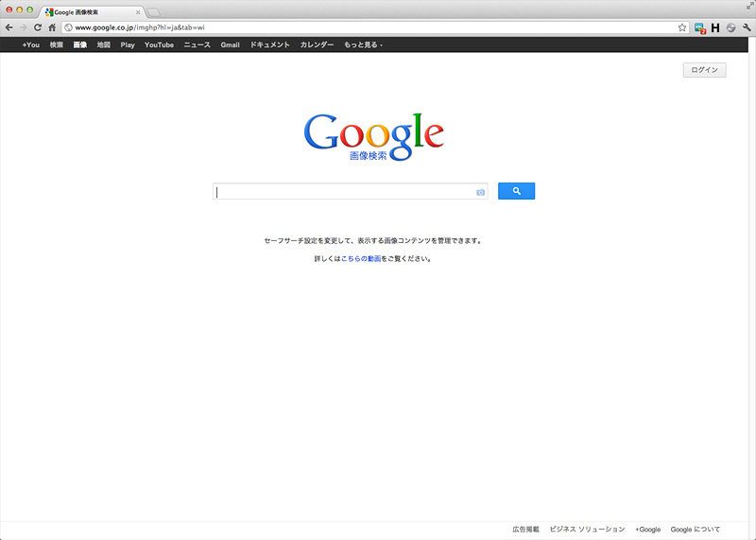Open カレンダー in the Google bar
This screenshot has height=540, width=756.
[317, 44]
